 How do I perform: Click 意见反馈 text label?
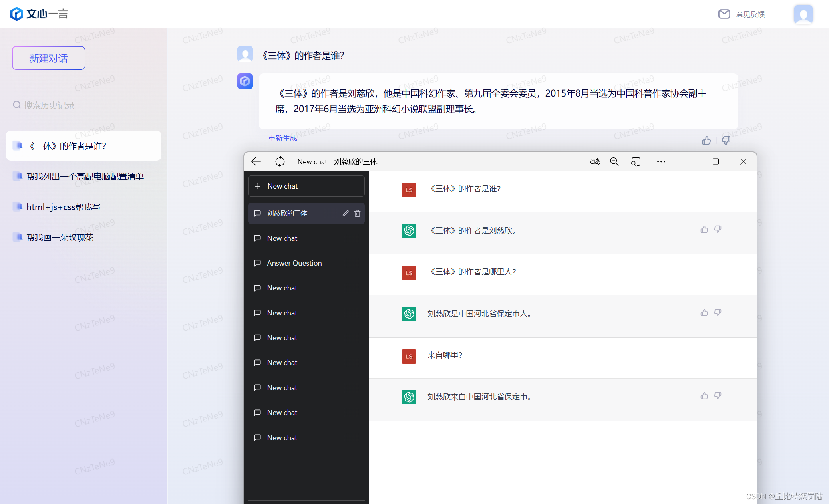[x=750, y=14]
